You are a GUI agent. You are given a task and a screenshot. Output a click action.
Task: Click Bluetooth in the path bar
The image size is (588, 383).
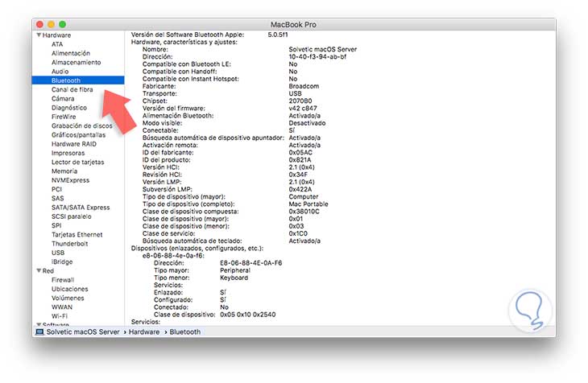[x=185, y=332]
